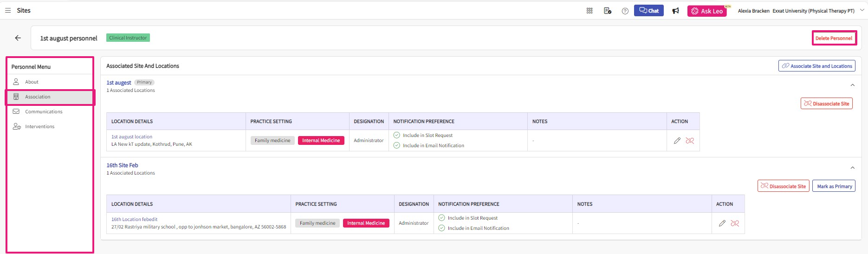Image resolution: width=868 pixels, height=254 pixels.
Task: Click the help question mark icon
Action: tap(625, 11)
